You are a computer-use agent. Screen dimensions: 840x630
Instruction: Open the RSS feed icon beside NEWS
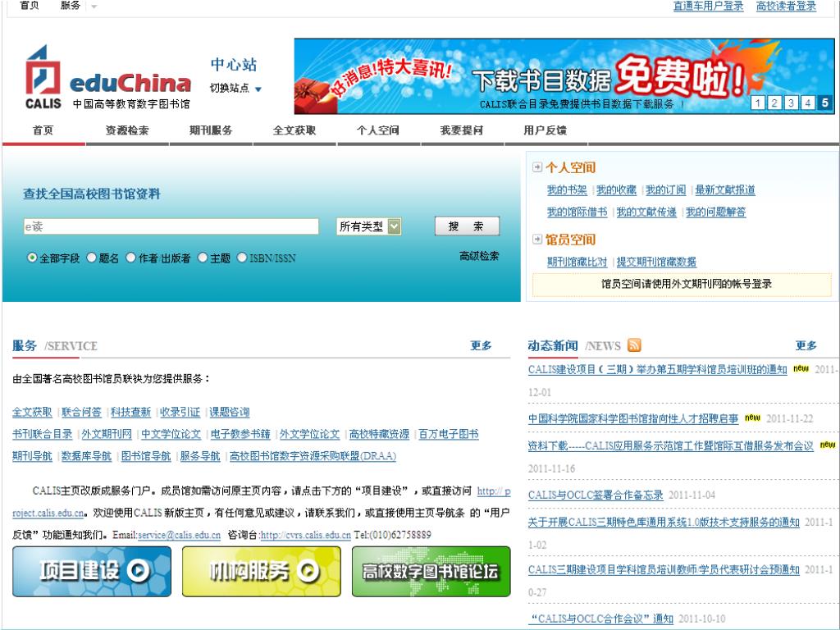coord(634,345)
